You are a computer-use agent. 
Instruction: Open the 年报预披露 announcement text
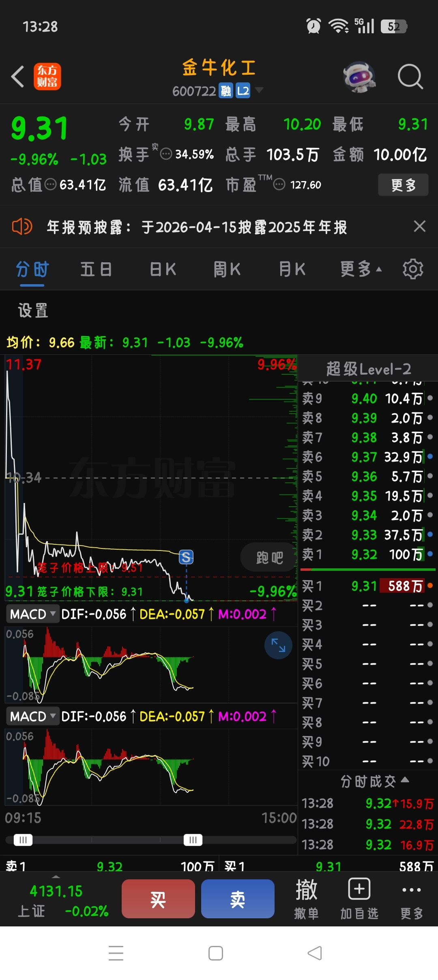click(x=197, y=227)
